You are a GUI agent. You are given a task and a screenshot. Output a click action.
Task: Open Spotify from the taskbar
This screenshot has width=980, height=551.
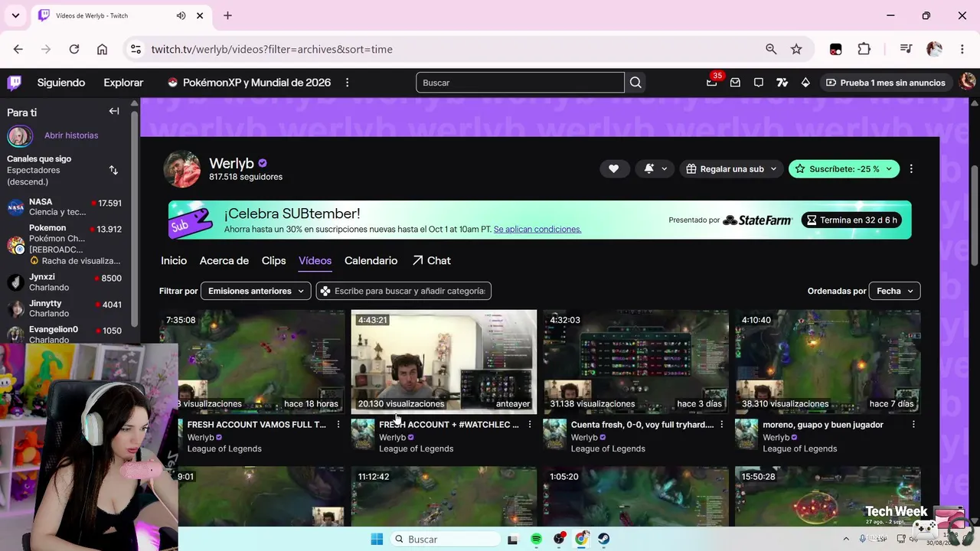point(536,539)
